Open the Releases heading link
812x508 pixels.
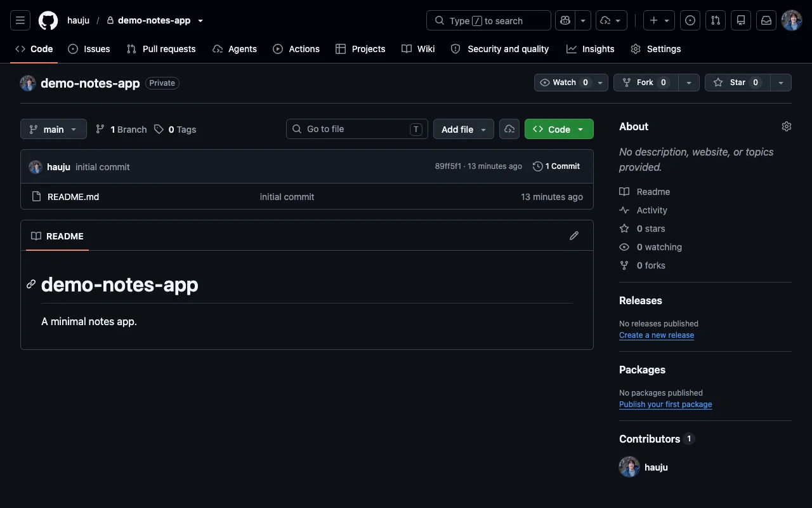click(x=641, y=300)
